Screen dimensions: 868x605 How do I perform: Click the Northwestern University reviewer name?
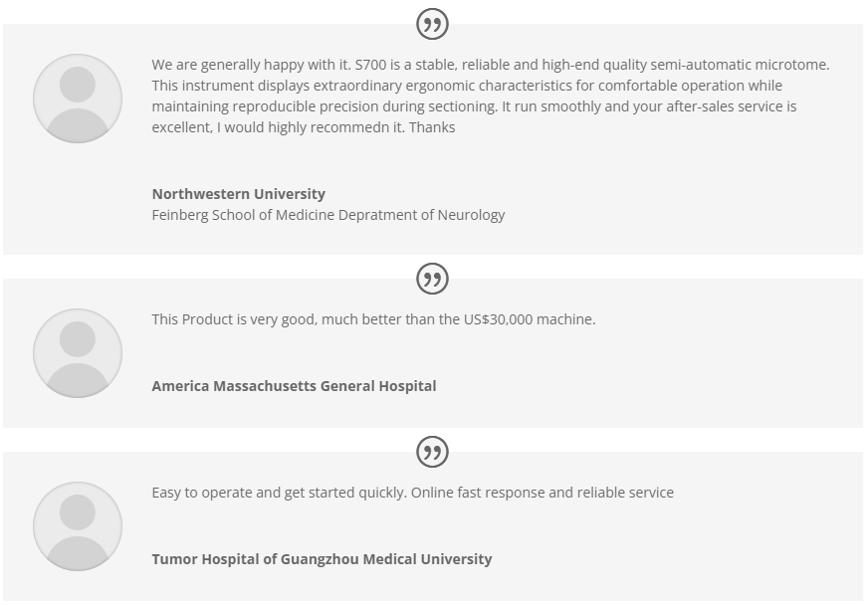[x=238, y=194]
